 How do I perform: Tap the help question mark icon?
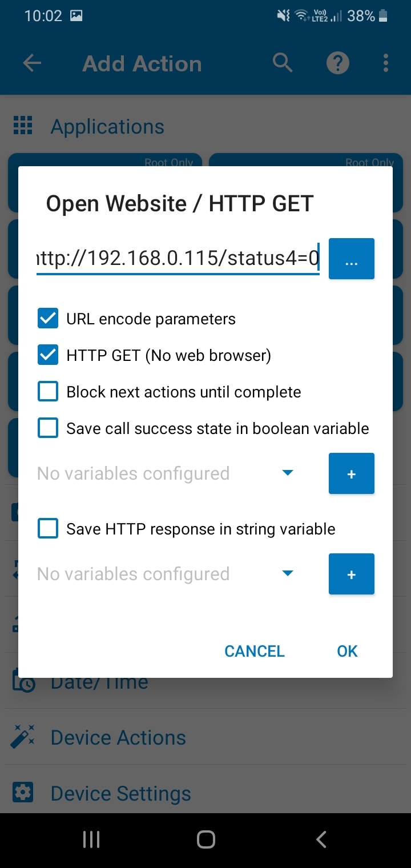point(337,63)
